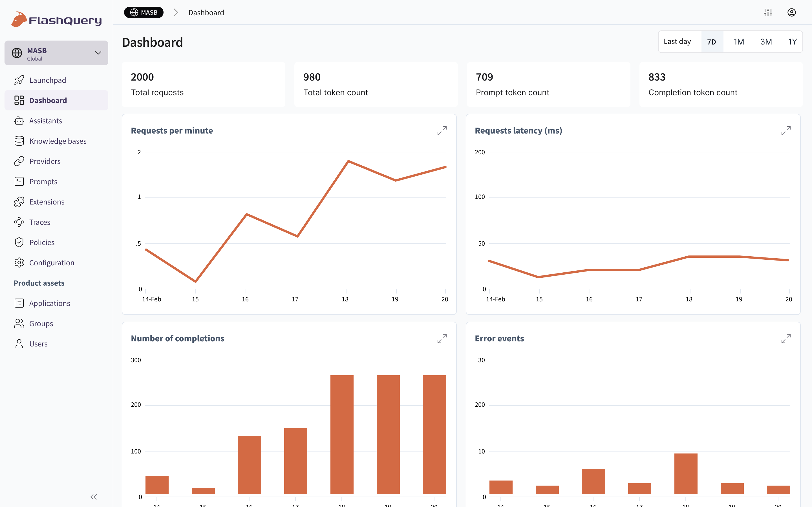Collapse the sidebar with double chevron
This screenshot has width=812, height=507.
tap(94, 497)
